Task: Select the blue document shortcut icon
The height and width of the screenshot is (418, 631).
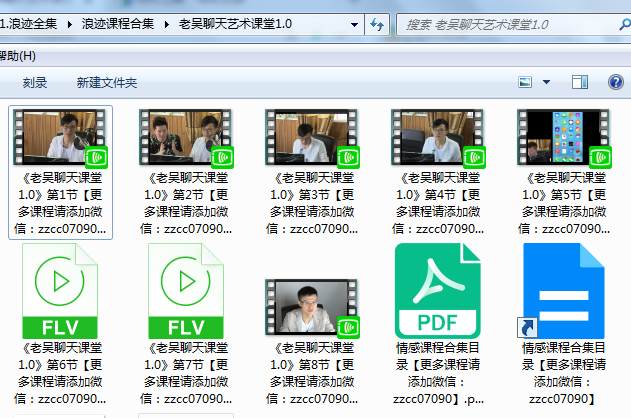Action: (x=564, y=291)
